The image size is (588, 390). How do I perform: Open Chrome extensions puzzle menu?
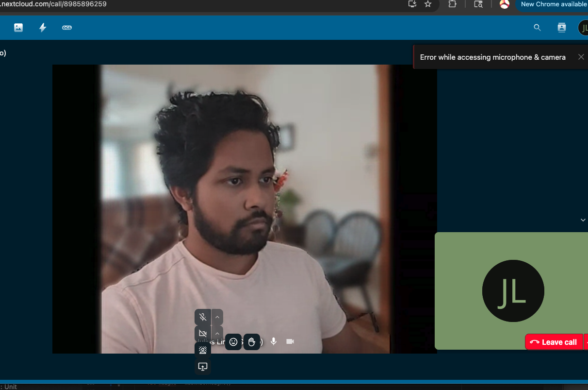pyautogui.click(x=453, y=4)
